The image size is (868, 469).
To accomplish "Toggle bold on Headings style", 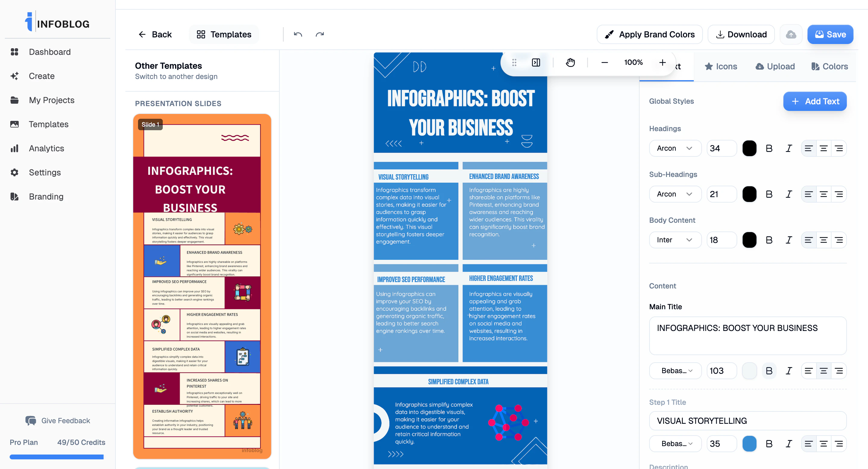I will (769, 148).
